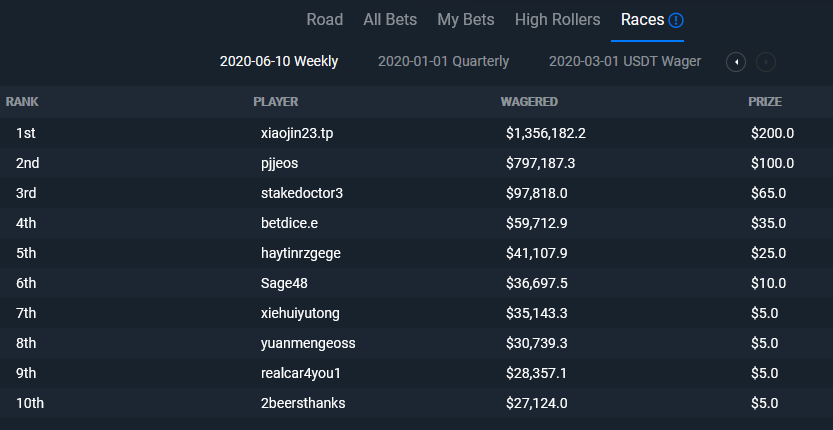Click the WAGERED column header
This screenshot has height=430, width=833.
pos(529,102)
